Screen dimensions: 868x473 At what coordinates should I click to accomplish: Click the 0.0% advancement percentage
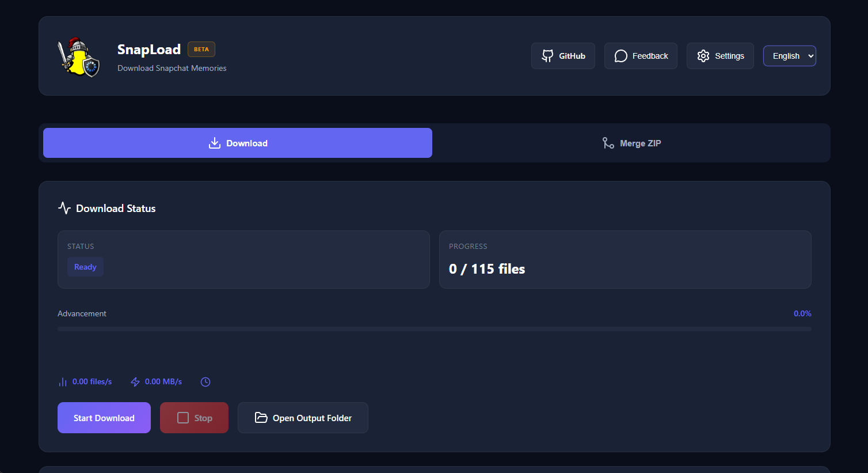[802, 313]
